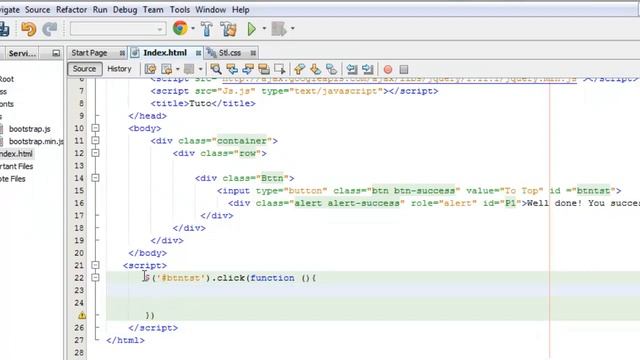
Task: Switch to the Stl.css editor tab
Action: pyautogui.click(x=230, y=53)
